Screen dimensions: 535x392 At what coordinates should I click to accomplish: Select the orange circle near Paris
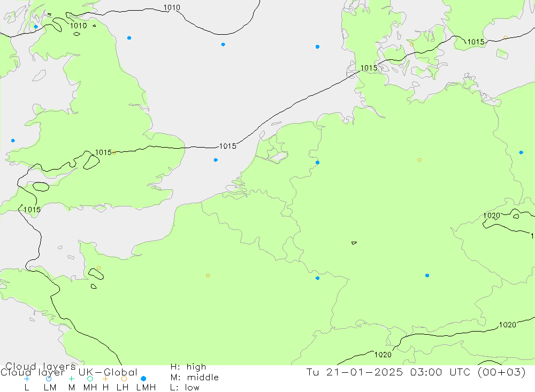tap(208, 275)
